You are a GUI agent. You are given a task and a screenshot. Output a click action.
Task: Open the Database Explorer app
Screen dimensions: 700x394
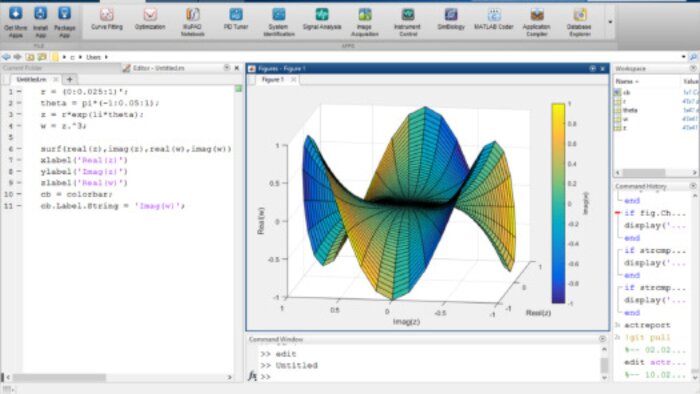tap(579, 22)
